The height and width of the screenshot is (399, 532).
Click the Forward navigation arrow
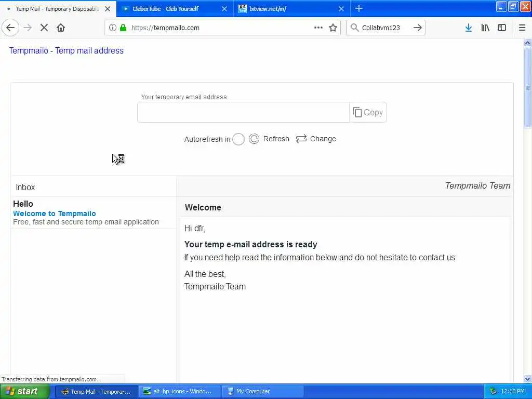(x=28, y=28)
